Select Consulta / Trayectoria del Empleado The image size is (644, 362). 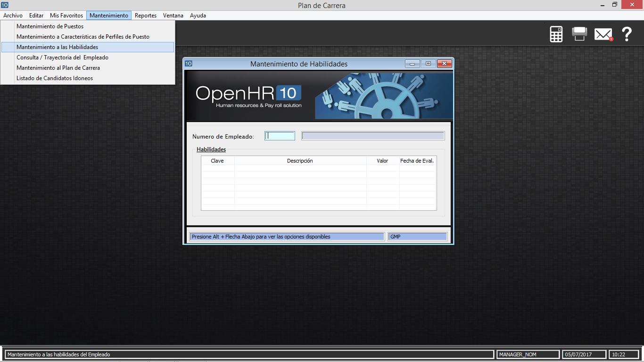pyautogui.click(x=62, y=58)
